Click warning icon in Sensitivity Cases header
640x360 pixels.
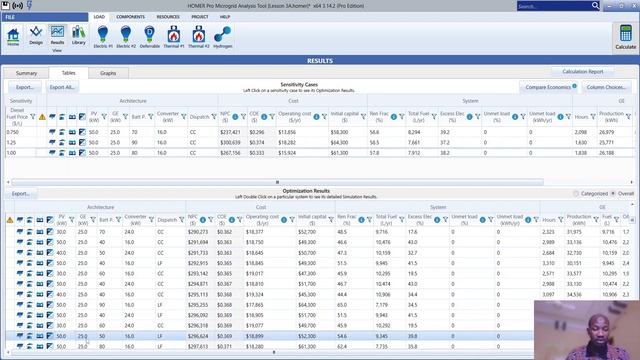coord(42,117)
